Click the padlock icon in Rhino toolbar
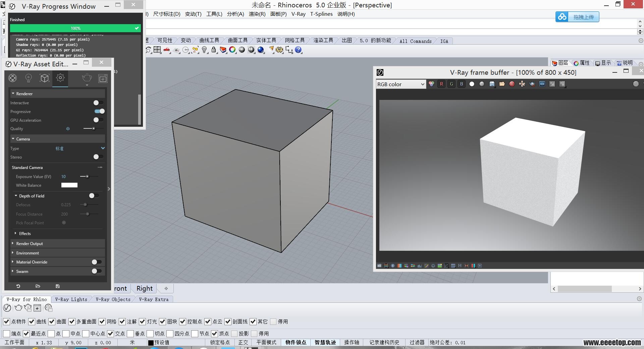 click(214, 50)
